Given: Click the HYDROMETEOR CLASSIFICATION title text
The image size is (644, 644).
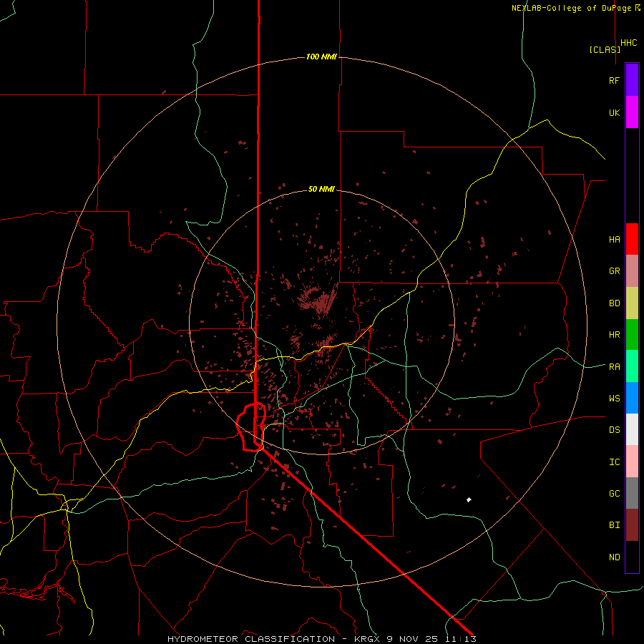Looking at the screenshot, I should [251, 639].
